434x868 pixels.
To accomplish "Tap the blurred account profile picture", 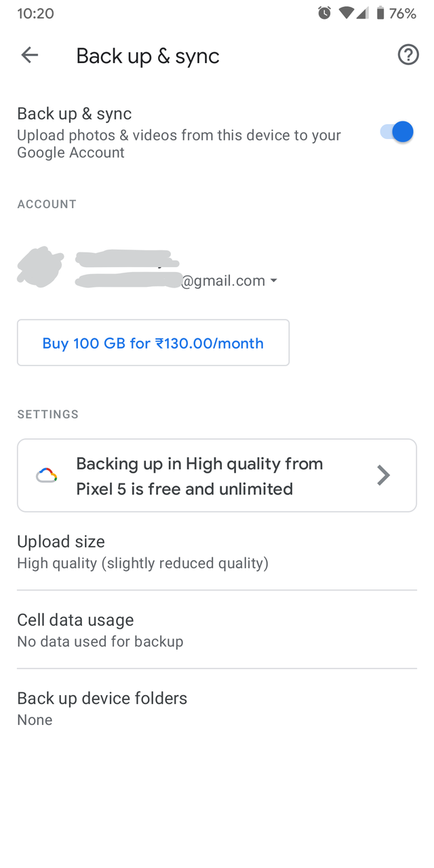I will pyautogui.click(x=40, y=267).
